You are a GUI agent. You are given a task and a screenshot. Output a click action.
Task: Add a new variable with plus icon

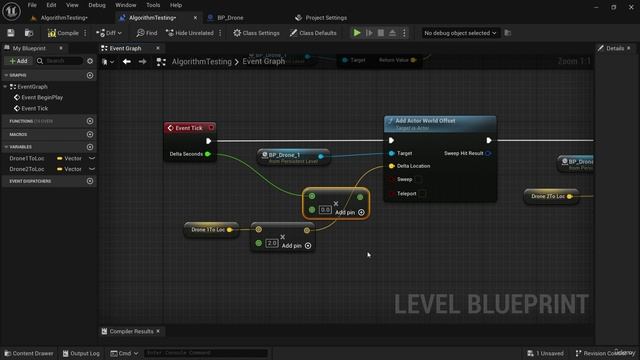(90, 147)
